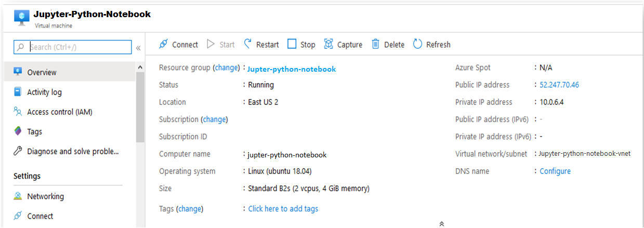Click the Overview monitor icon in sidebar

[x=18, y=72]
